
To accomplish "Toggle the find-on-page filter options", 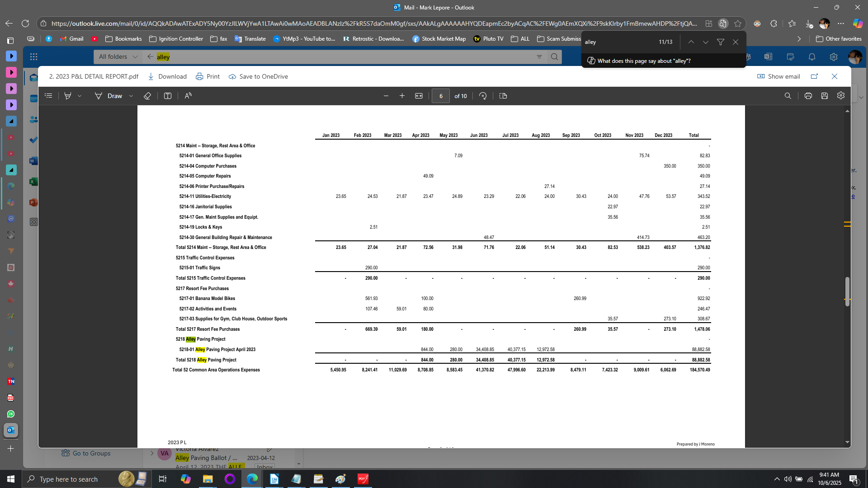I will [721, 42].
